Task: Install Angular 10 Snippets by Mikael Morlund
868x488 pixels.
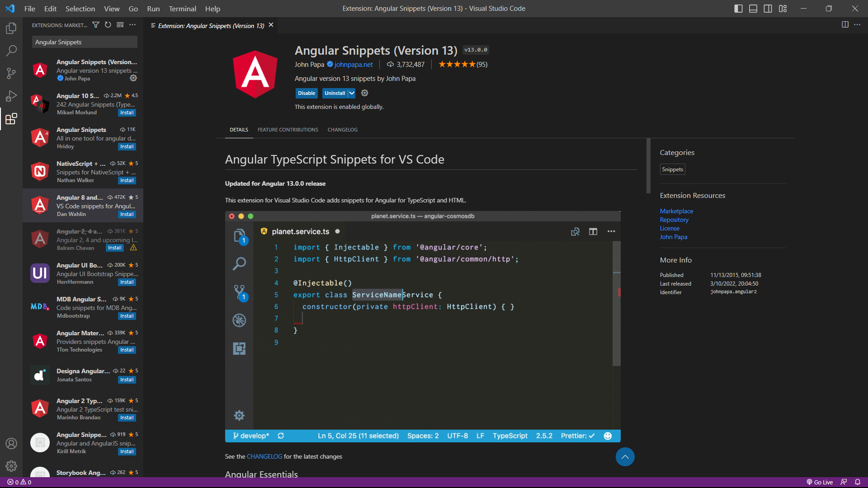Action: [x=127, y=113]
